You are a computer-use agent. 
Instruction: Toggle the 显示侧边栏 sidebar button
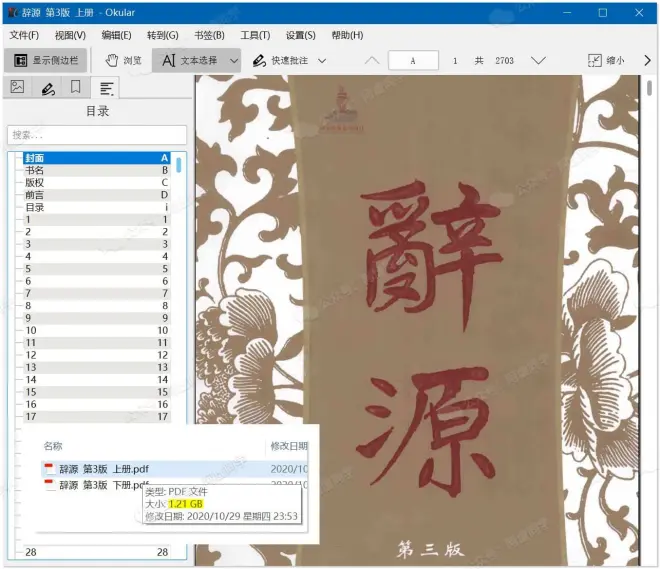tap(45, 61)
